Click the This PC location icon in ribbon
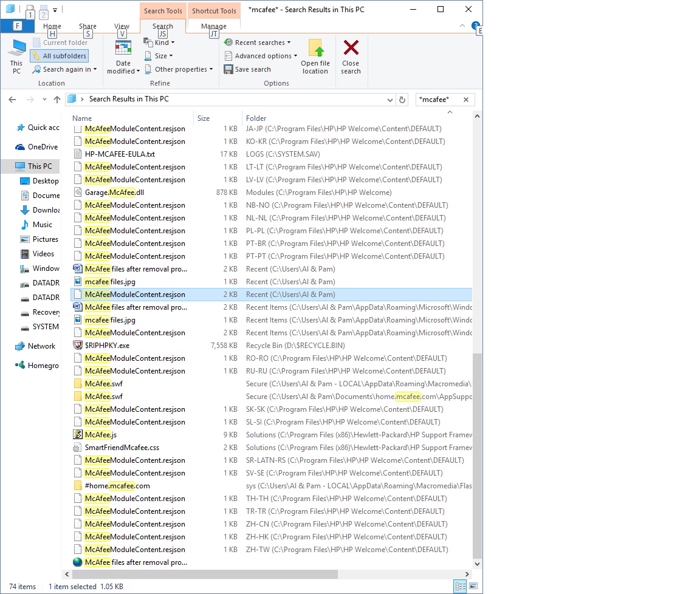The image size is (700, 594). point(17,56)
